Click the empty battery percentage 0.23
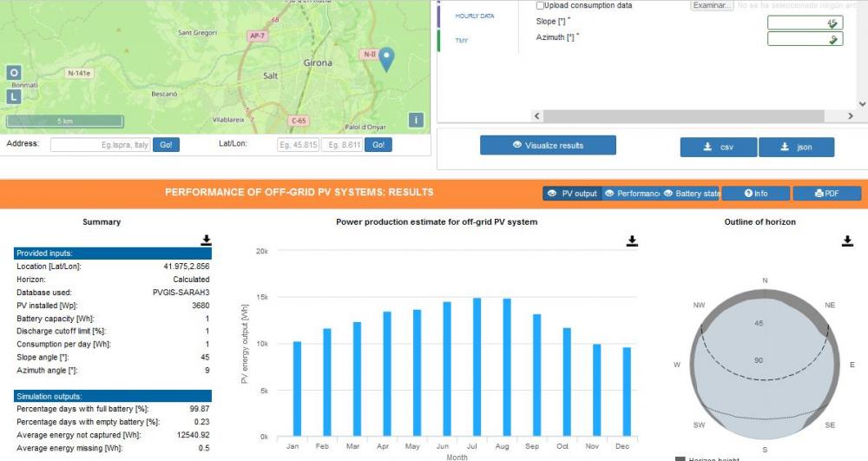Image resolution: width=868 pixels, height=461 pixels. (x=202, y=422)
